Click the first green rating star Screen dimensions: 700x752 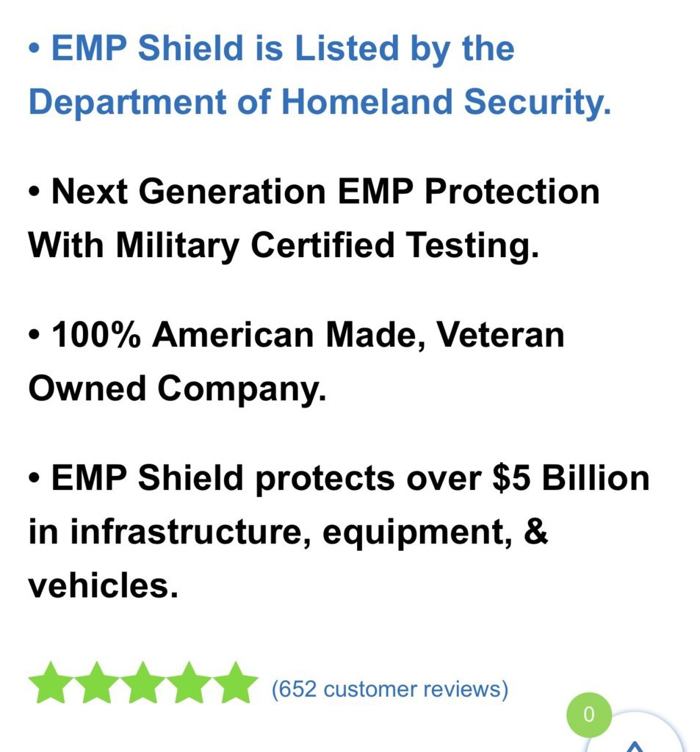pyautogui.click(x=51, y=683)
